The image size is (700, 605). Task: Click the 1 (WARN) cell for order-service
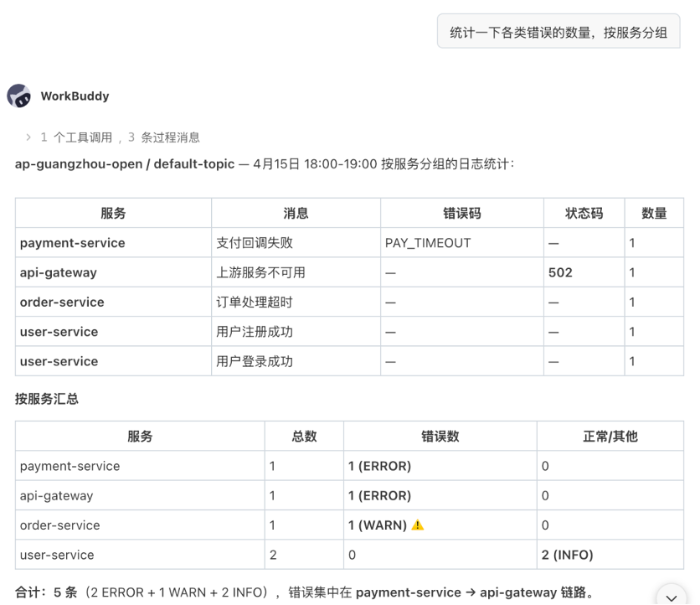[440, 525]
